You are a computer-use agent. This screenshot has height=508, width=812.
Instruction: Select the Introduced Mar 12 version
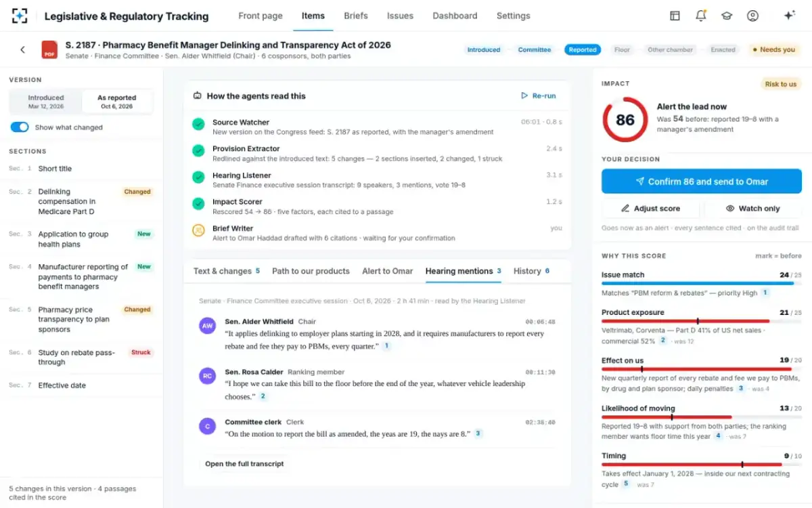46,102
